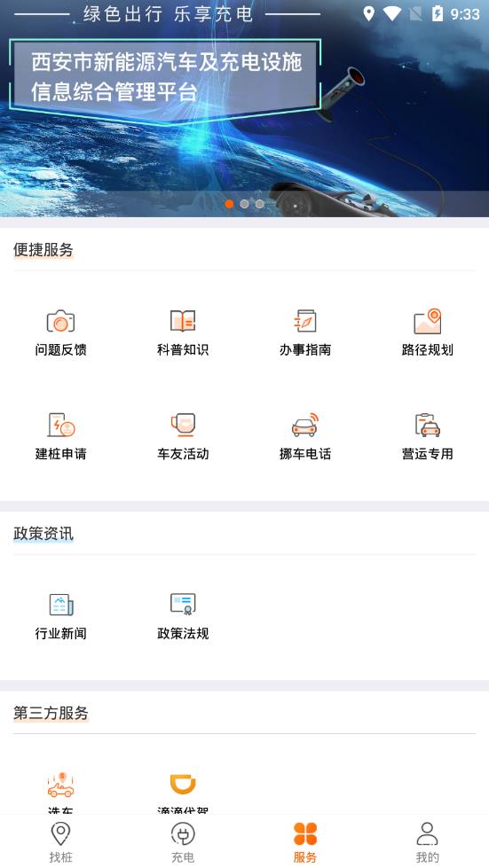Open 行业新闻 newspaper icon
This screenshot has width=489, height=868.
coord(61,605)
